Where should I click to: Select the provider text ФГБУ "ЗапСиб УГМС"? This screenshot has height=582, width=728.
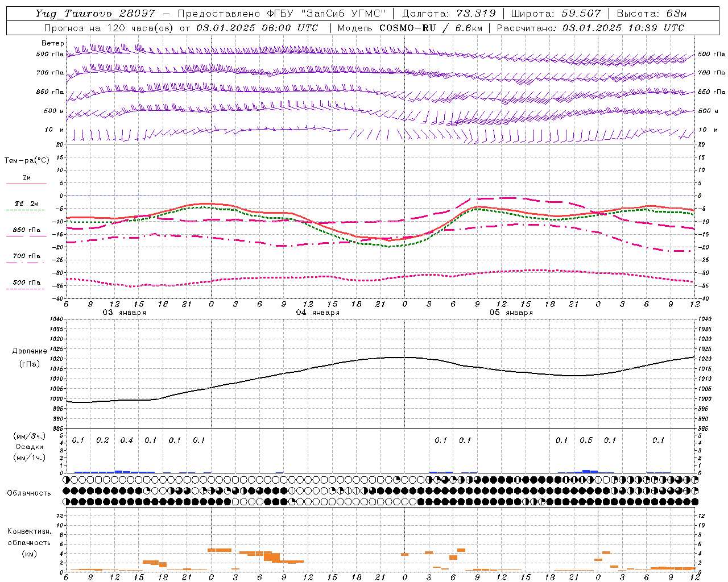(325, 14)
